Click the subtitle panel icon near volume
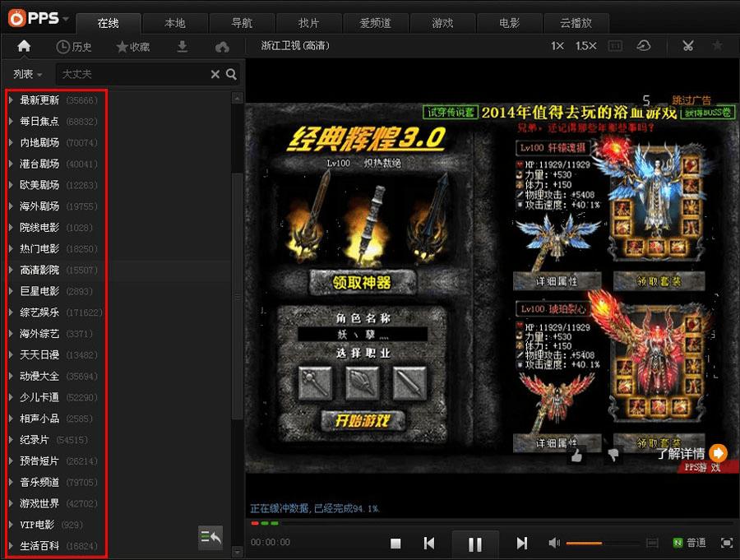This screenshot has width=740, height=560. [652, 543]
